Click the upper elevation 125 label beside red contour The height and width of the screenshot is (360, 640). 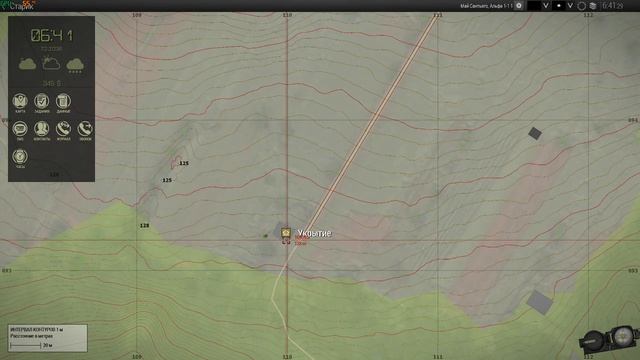pos(184,163)
